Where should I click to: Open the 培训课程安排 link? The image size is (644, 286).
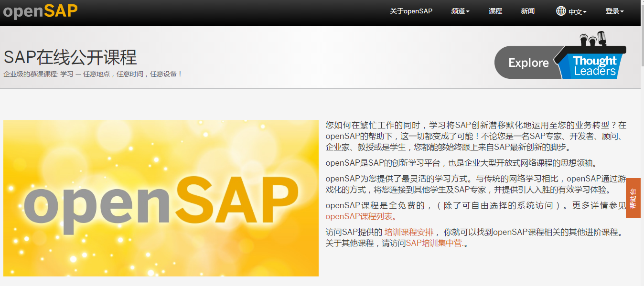[408, 233]
